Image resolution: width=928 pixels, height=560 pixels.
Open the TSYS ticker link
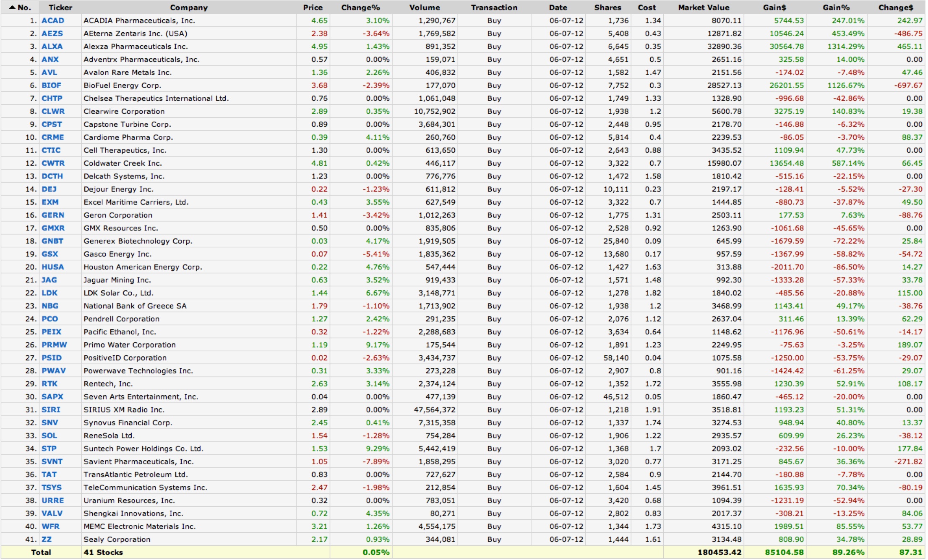(x=52, y=488)
